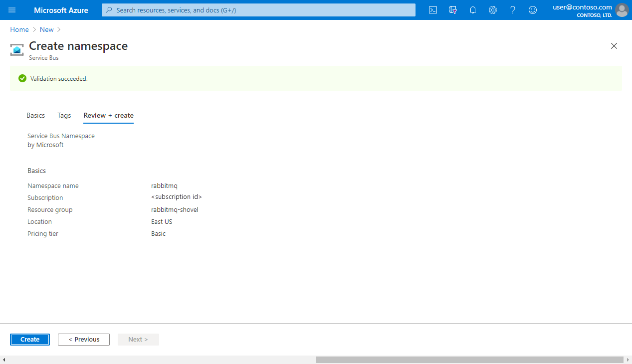The height and width of the screenshot is (364, 632).
Task: Switch to the Basics tab
Action: point(35,115)
